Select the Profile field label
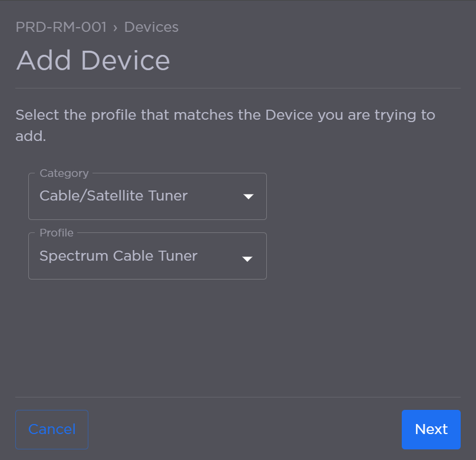This screenshot has width=476, height=460. tap(55, 232)
